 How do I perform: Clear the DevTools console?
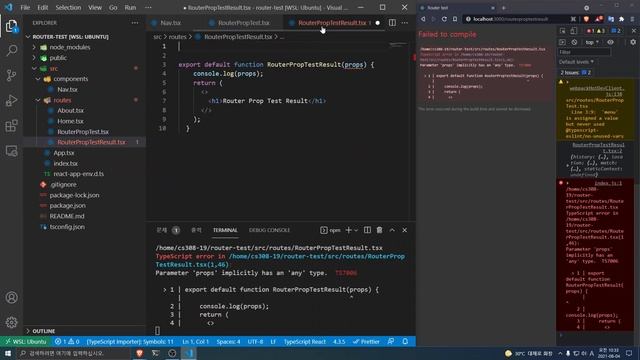574,42
